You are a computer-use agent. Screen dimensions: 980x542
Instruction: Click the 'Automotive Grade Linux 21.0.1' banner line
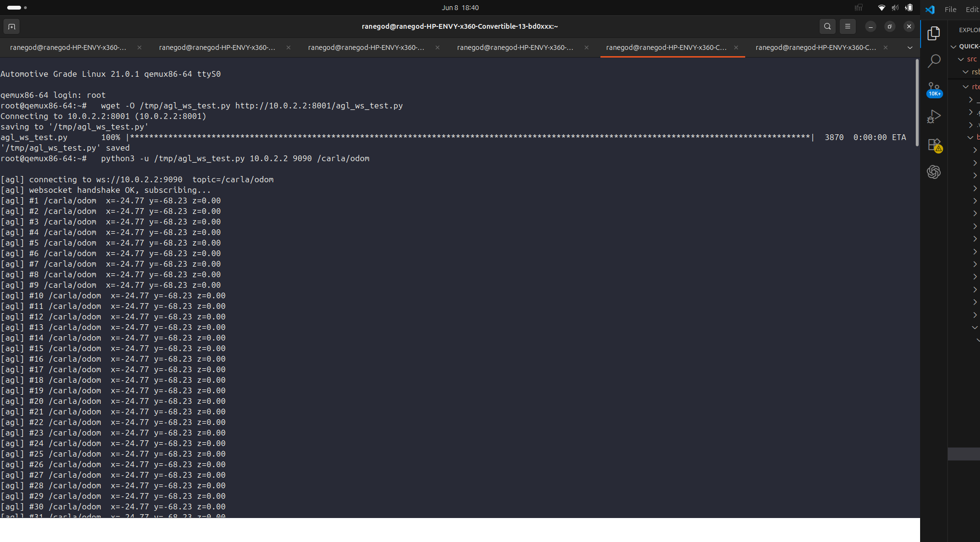[111, 74]
